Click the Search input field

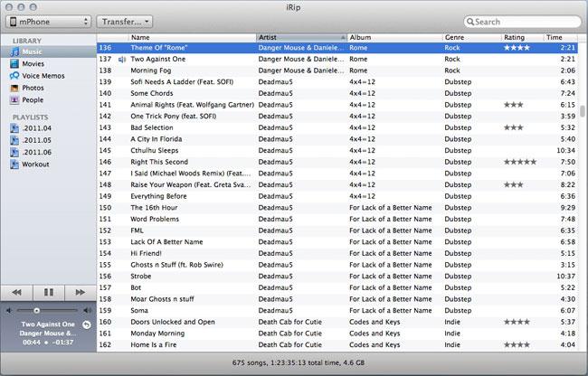525,22
